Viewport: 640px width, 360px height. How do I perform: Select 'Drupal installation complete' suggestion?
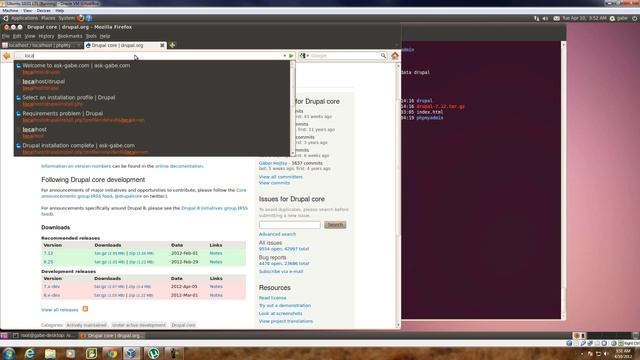[153, 148]
